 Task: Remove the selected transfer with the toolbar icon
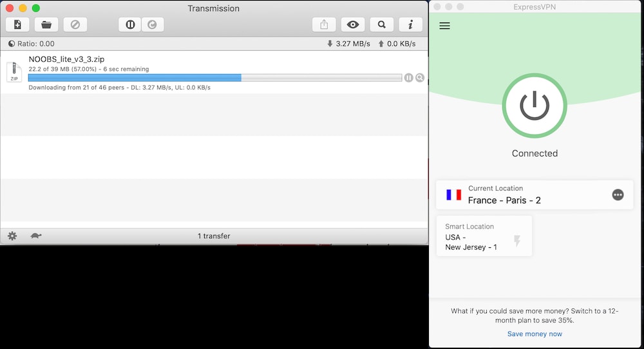tap(75, 24)
